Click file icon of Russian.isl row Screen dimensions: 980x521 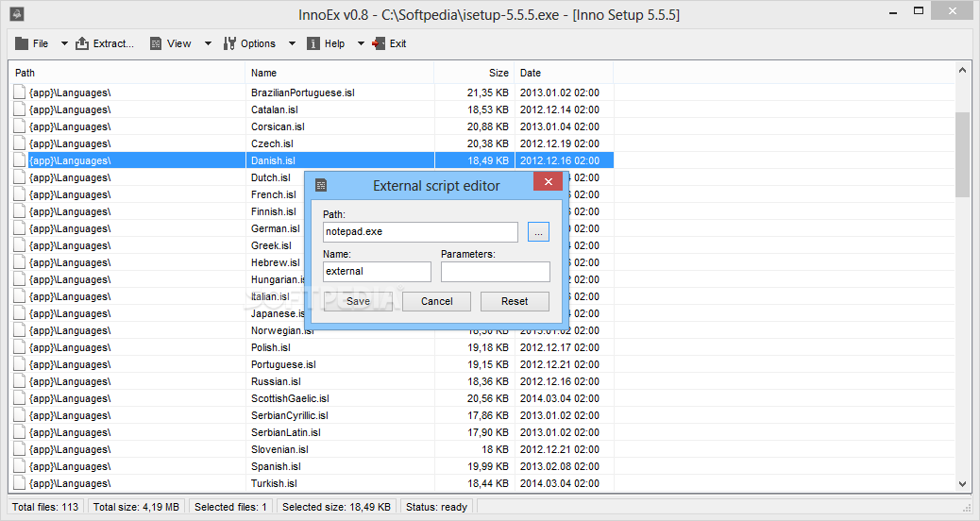click(x=20, y=381)
